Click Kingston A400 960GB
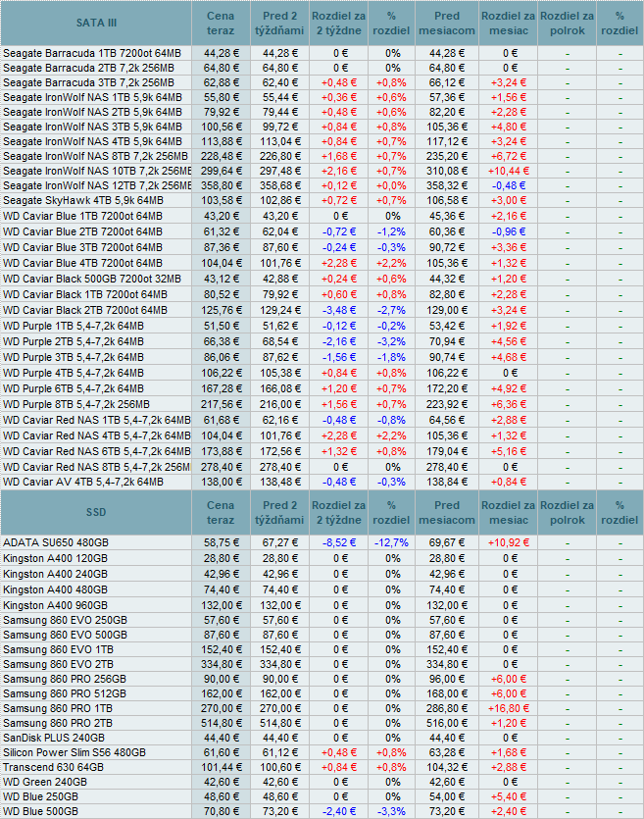This screenshot has height=819, width=644. pyautogui.click(x=55, y=605)
